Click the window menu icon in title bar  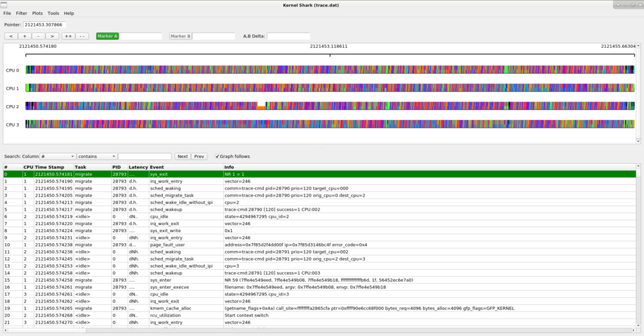[x=4, y=5]
